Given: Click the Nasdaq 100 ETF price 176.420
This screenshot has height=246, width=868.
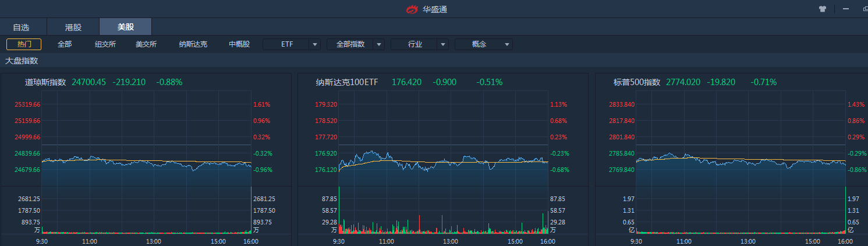Looking at the screenshot, I should pyautogui.click(x=407, y=82).
